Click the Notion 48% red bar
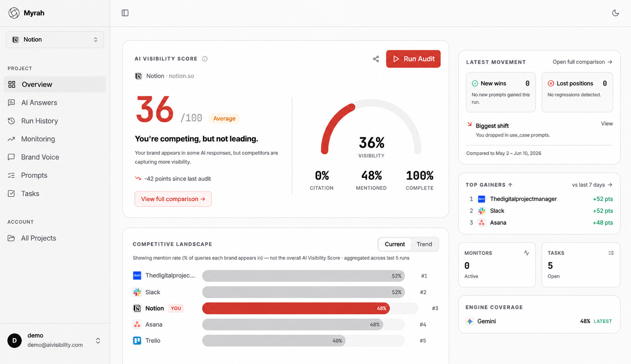Image resolution: width=631 pixels, height=364 pixels. coord(296,308)
